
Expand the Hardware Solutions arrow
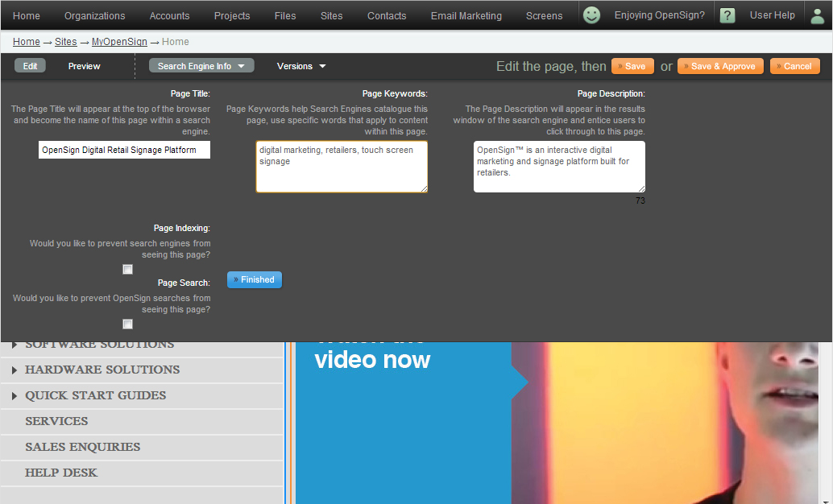pyautogui.click(x=15, y=370)
